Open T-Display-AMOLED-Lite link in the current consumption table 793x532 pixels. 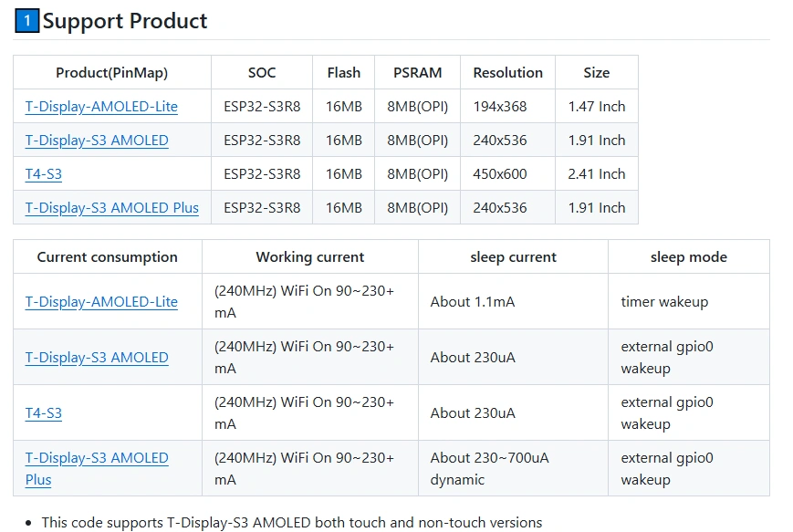point(101,302)
